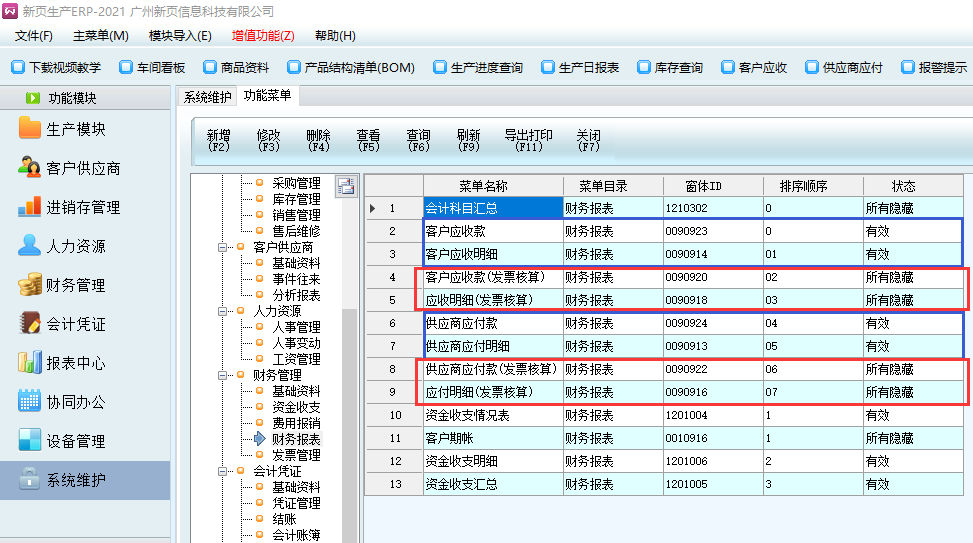Open 报表中心 icon
The width and height of the screenshot is (973, 543).
[x=29, y=362]
